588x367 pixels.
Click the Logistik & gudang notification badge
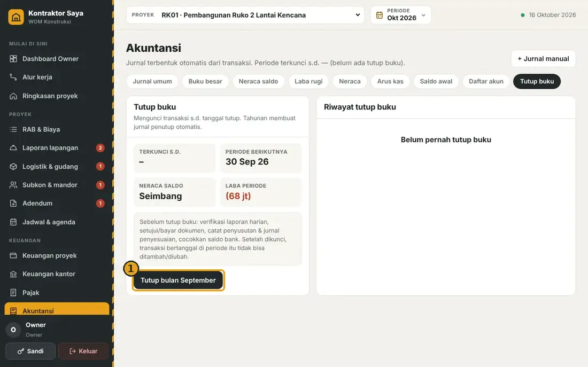[100, 167]
